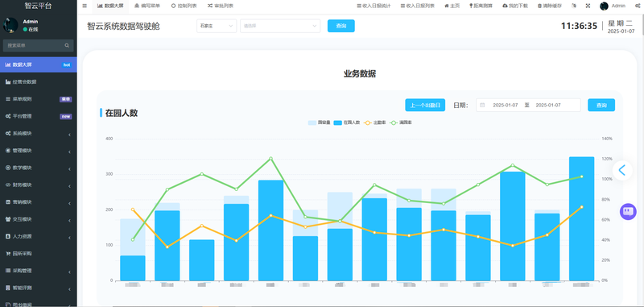Click 查询 button beside date range
This screenshot has width=644, height=307.
point(601,106)
